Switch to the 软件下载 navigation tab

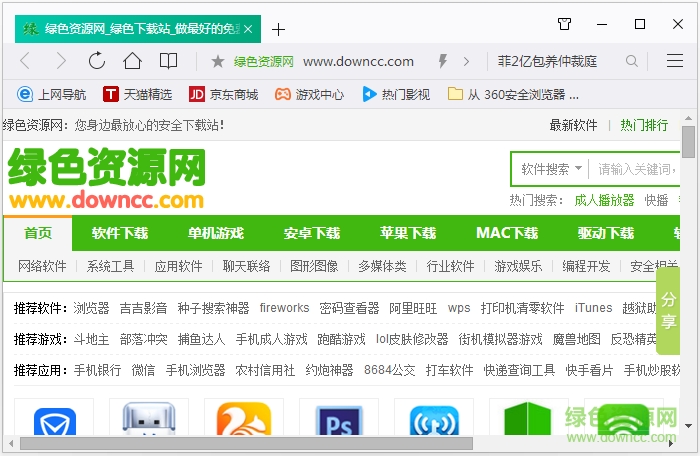120,233
